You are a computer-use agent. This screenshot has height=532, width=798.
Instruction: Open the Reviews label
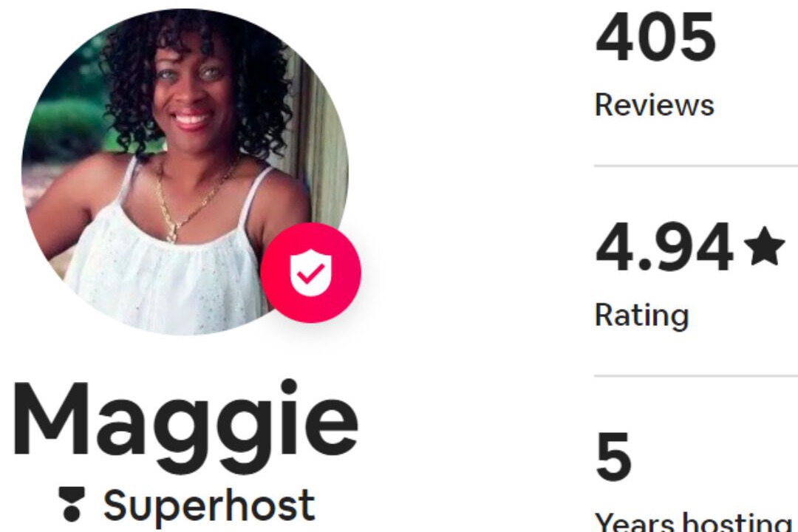pyautogui.click(x=655, y=105)
